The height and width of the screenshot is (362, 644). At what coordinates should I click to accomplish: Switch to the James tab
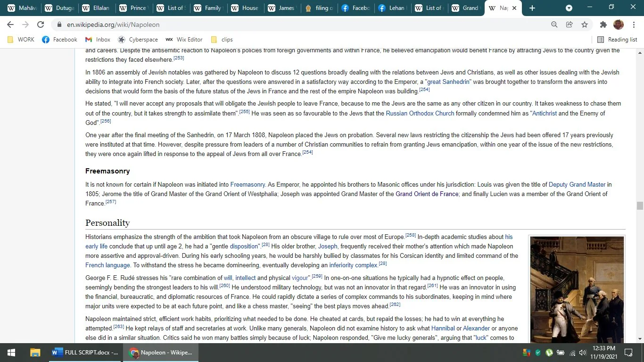coord(282,8)
